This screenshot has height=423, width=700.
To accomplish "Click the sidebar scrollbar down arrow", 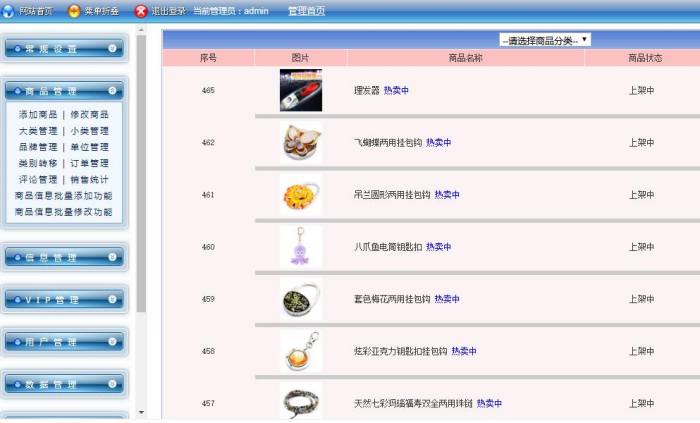I will 141,412.
